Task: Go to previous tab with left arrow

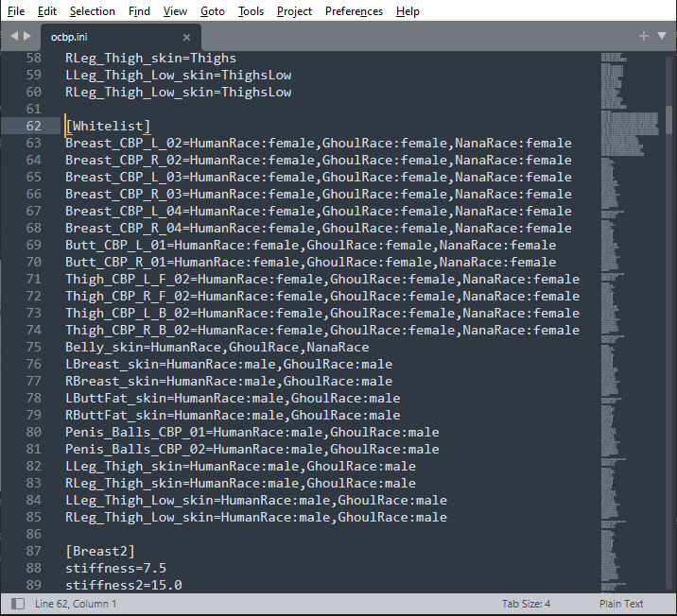Action: click(x=14, y=36)
